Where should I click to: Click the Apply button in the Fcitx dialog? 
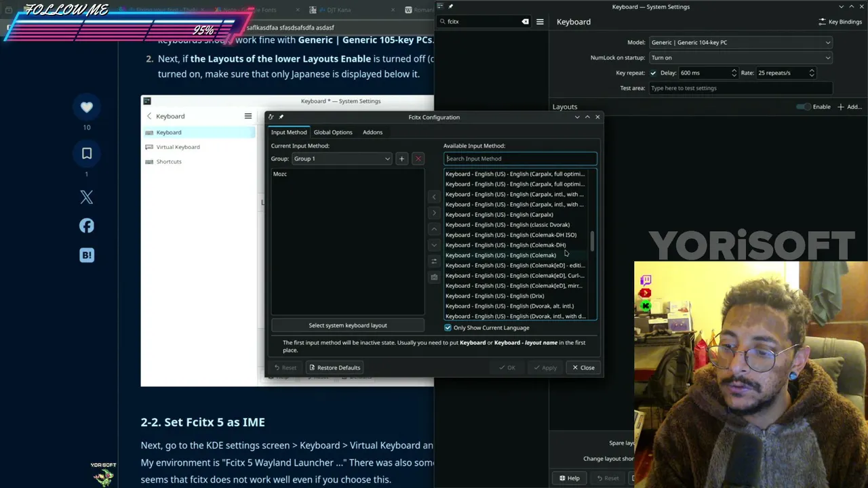point(545,368)
